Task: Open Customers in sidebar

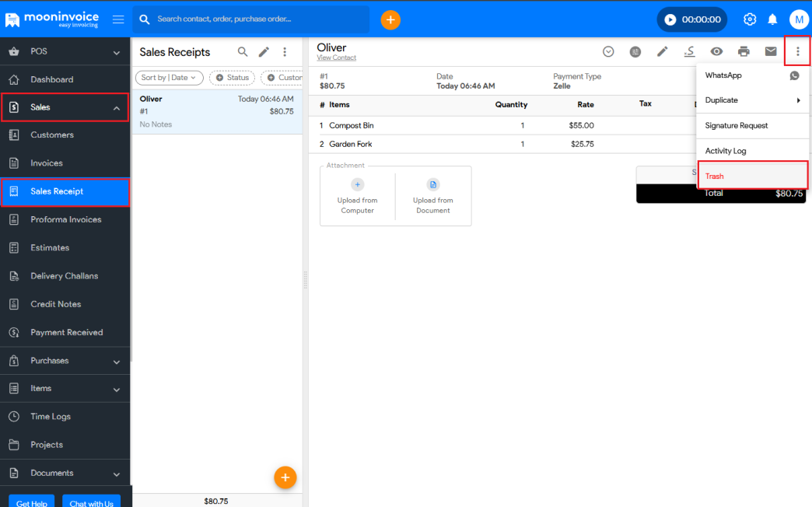Action: click(x=65, y=135)
